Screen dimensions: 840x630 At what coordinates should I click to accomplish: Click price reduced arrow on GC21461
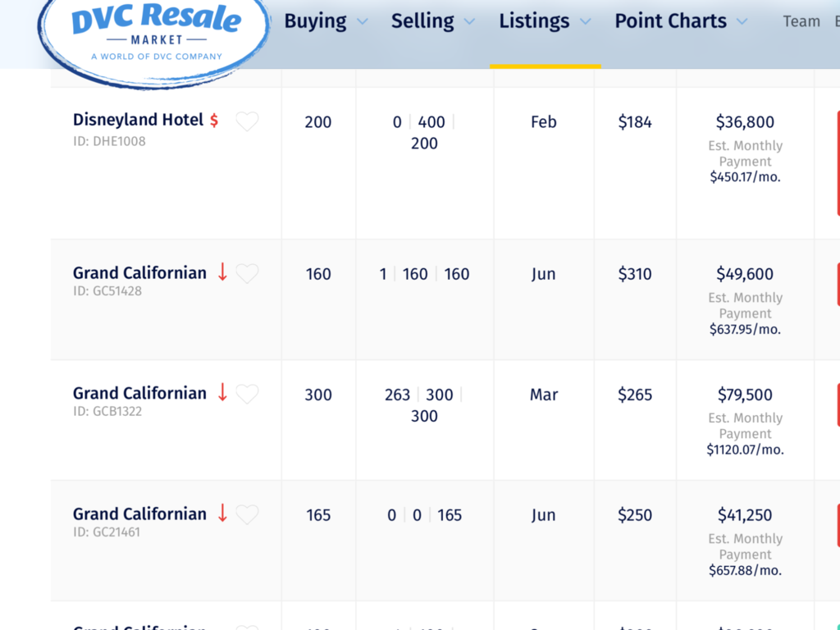[x=222, y=514]
